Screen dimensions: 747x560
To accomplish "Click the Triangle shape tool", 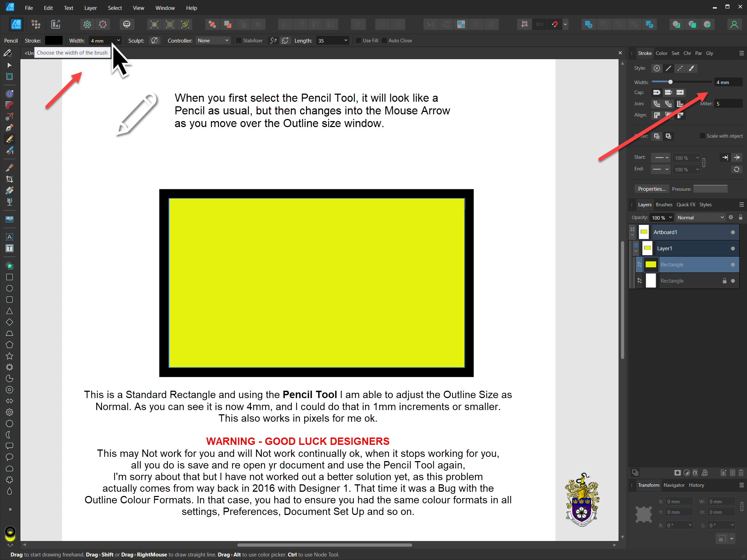I will tap(10, 311).
